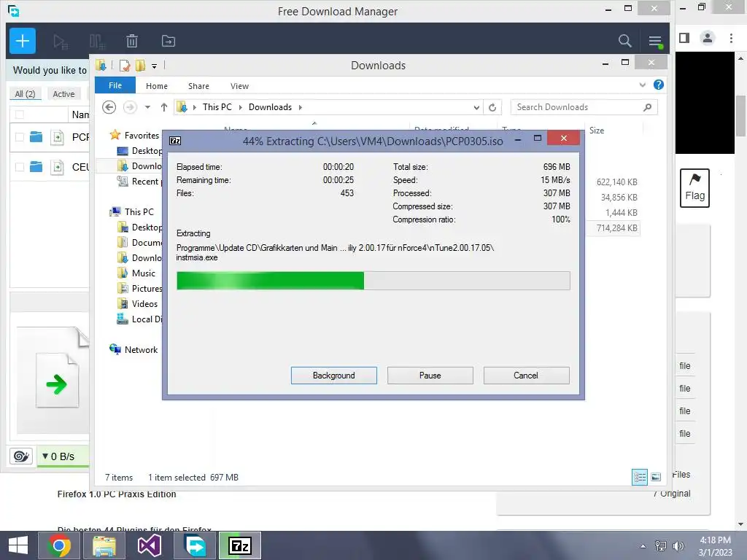747x560 pixels.
Task: Click the volume speaker tray icon
Action: (x=678, y=545)
